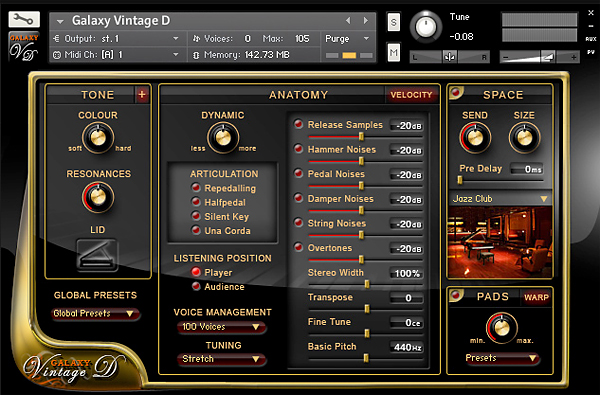Toggle Overtones LED
600x395 pixels.
pos(298,247)
